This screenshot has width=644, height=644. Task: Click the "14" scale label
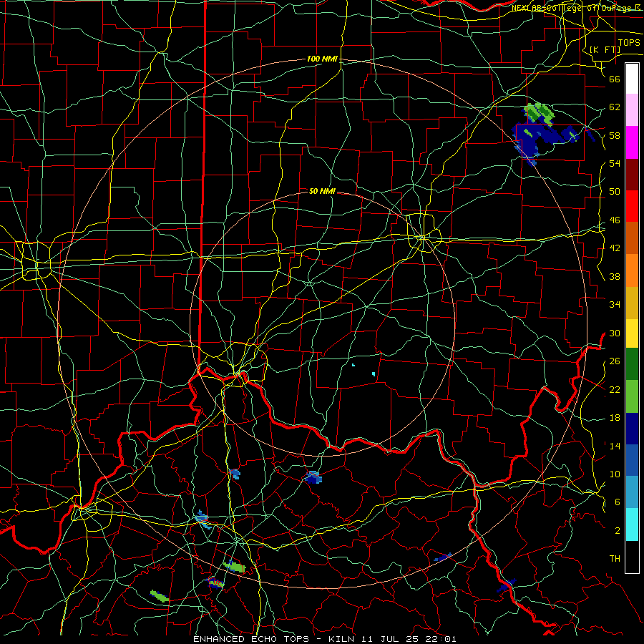click(x=615, y=446)
